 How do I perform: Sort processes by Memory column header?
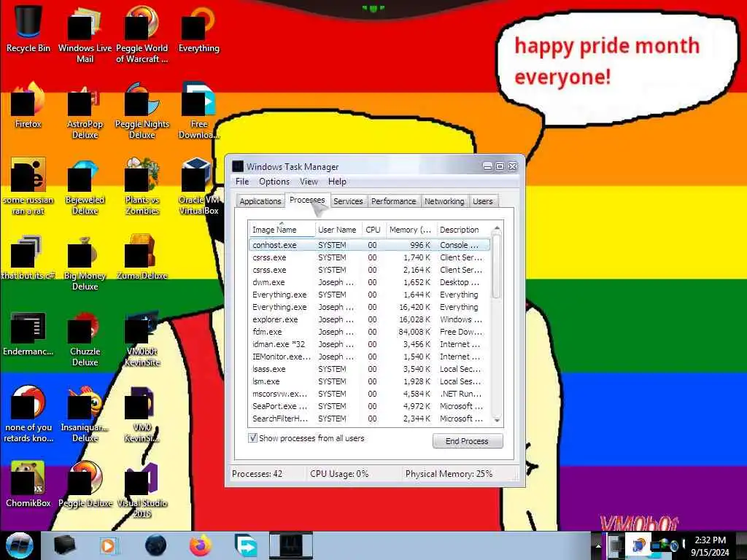[x=410, y=230]
